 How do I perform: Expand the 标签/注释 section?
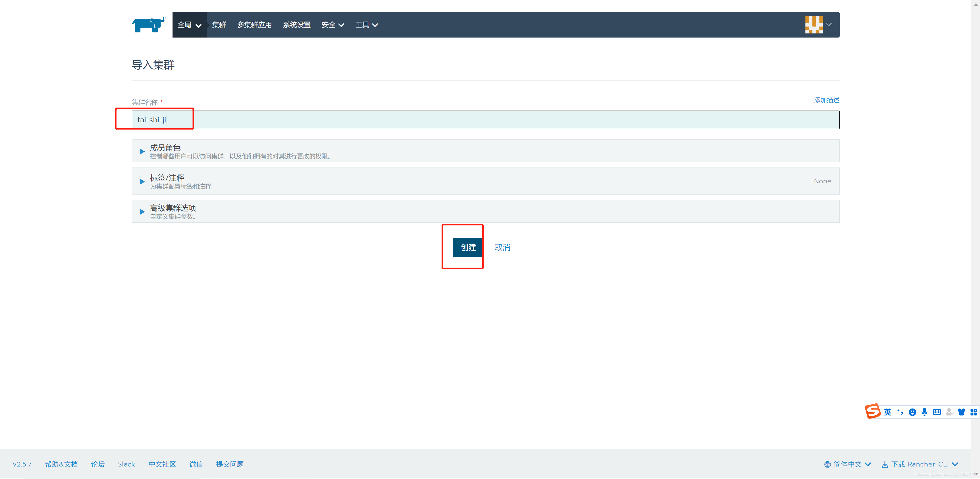coord(485,181)
